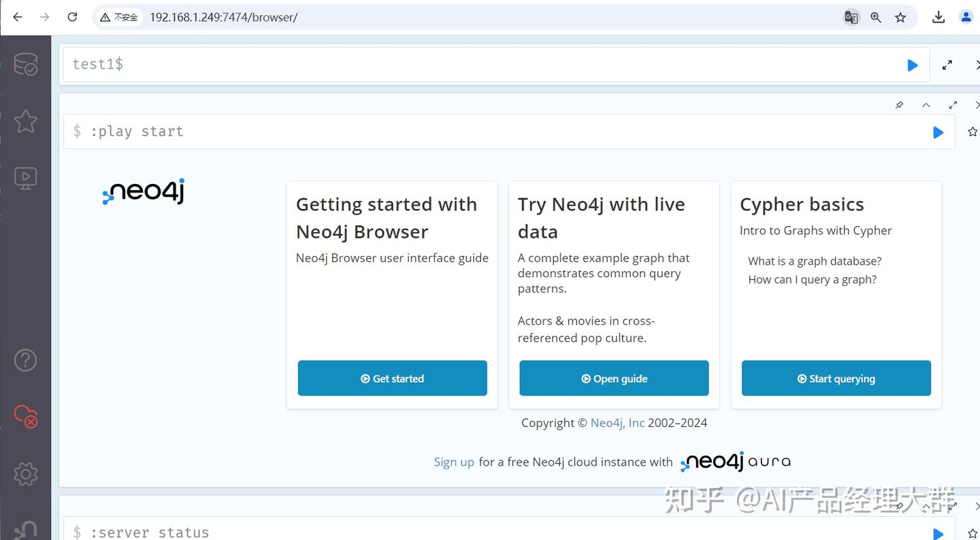Open the Help panel via question mark icon
980x540 pixels.
(x=25, y=360)
